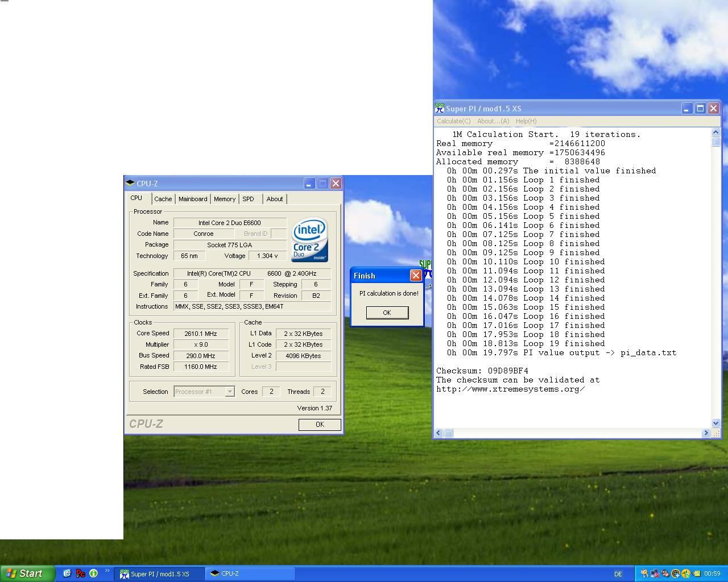Click Super PI vertical scrollbar down arrow
The height and width of the screenshot is (582, 728).
715,423
